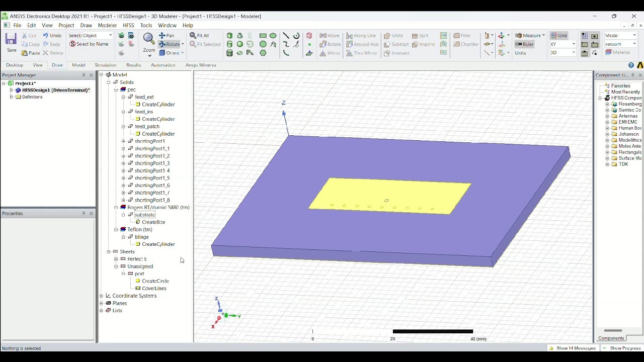Choose the draw regular polygon tool

click(x=263, y=53)
